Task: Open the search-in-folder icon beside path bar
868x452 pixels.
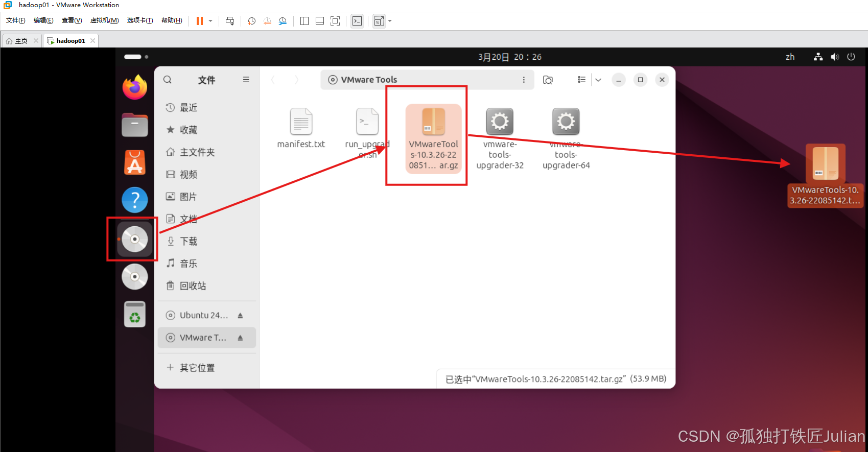Action: coord(548,80)
